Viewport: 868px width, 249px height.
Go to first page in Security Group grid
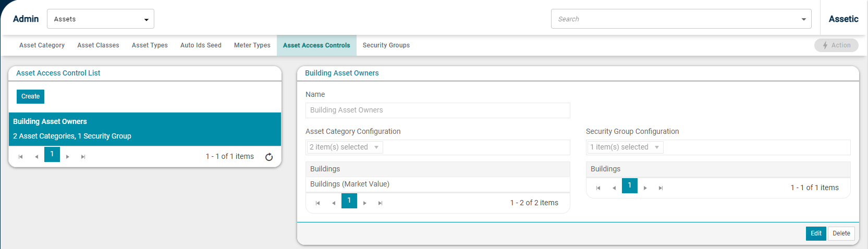pyautogui.click(x=598, y=188)
